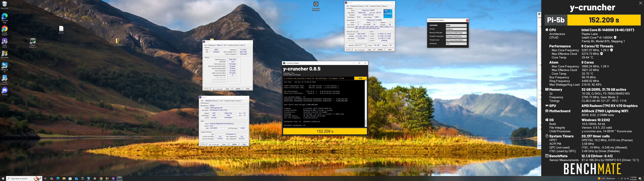Switch to CPU-Z via its taskbar icon
644x181 pixels.
[x=113, y=178]
